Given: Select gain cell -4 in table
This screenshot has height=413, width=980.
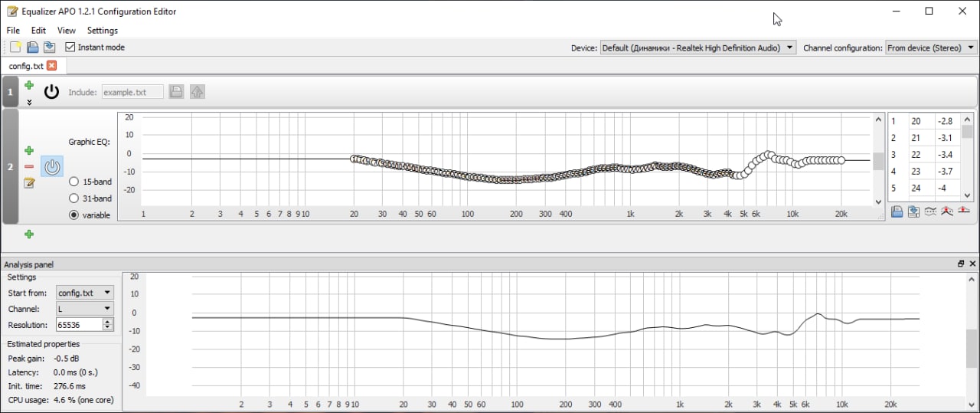Looking at the screenshot, I should point(947,188).
